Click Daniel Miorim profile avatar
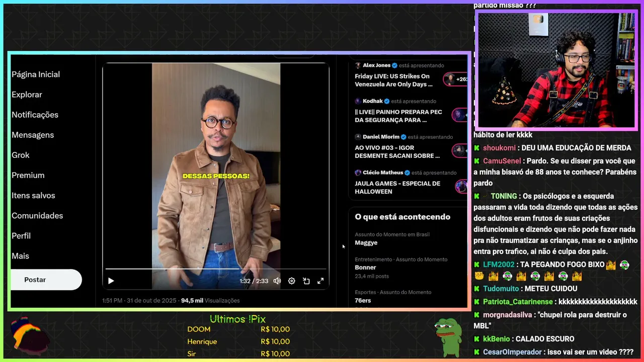Viewport: 644px width, 362px height. 358,137
